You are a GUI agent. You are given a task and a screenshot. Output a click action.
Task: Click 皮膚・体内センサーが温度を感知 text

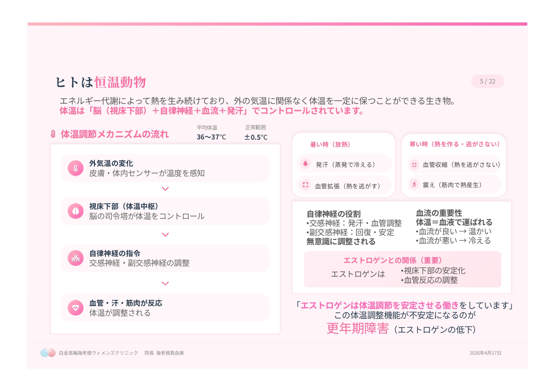(x=147, y=173)
